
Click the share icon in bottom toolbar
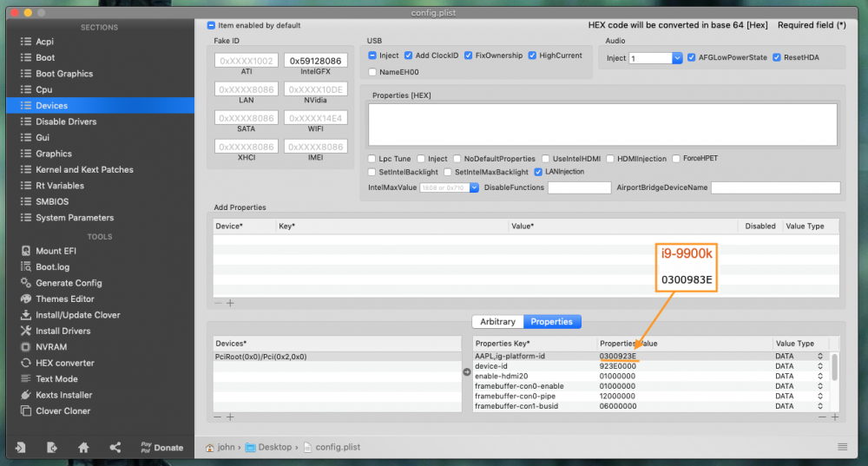coord(115,447)
